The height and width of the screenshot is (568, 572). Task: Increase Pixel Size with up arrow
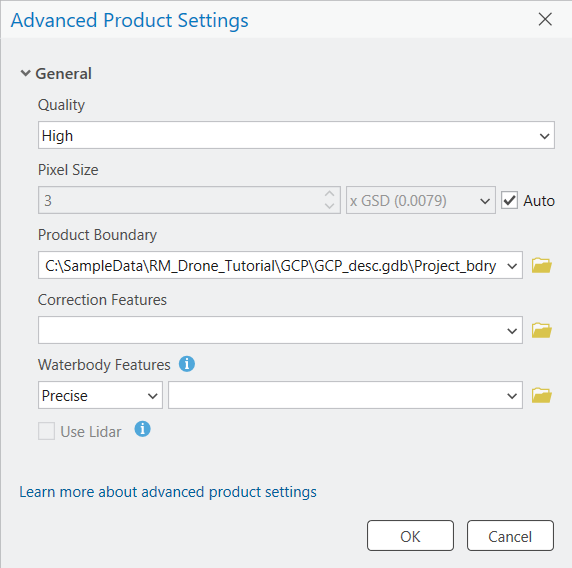pyautogui.click(x=329, y=194)
